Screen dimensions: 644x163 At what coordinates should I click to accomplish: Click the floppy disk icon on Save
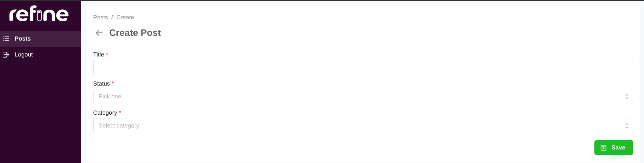click(603, 148)
